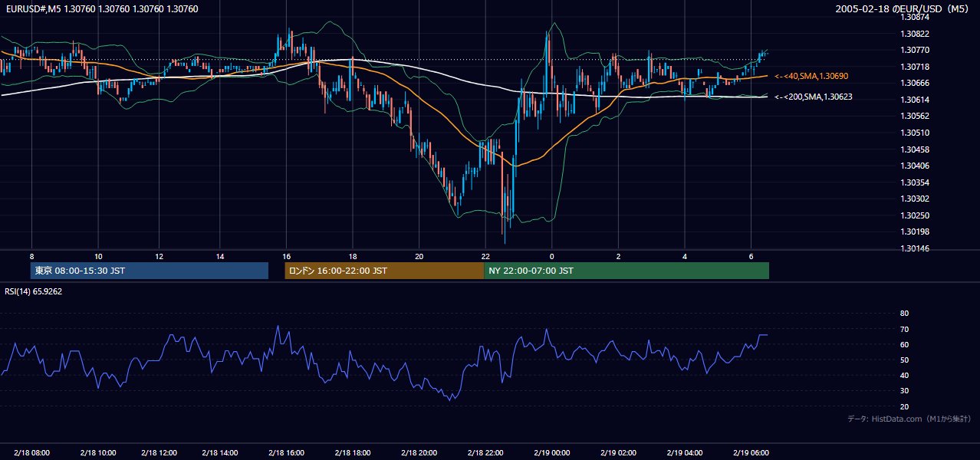Screen dimensions: 980x460
Task: Click price axis value 1.30510
Action: point(915,133)
